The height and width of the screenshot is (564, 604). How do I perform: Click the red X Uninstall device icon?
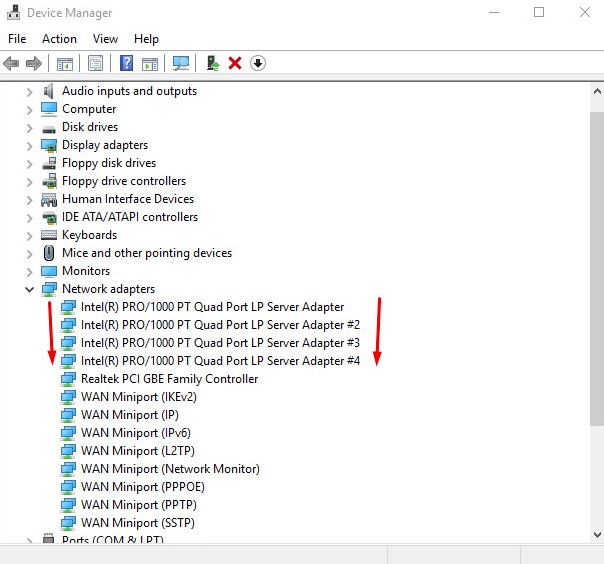pyautogui.click(x=235, y=63)
